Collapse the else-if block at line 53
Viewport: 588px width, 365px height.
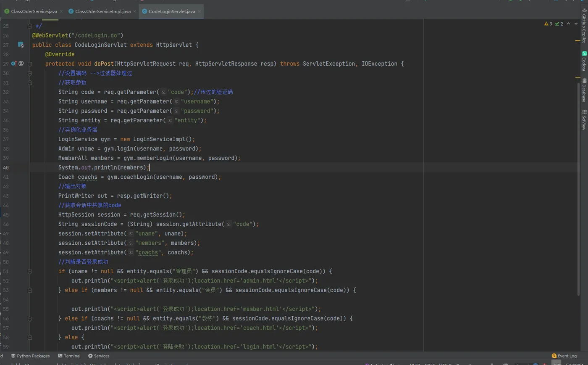point(30,290)
